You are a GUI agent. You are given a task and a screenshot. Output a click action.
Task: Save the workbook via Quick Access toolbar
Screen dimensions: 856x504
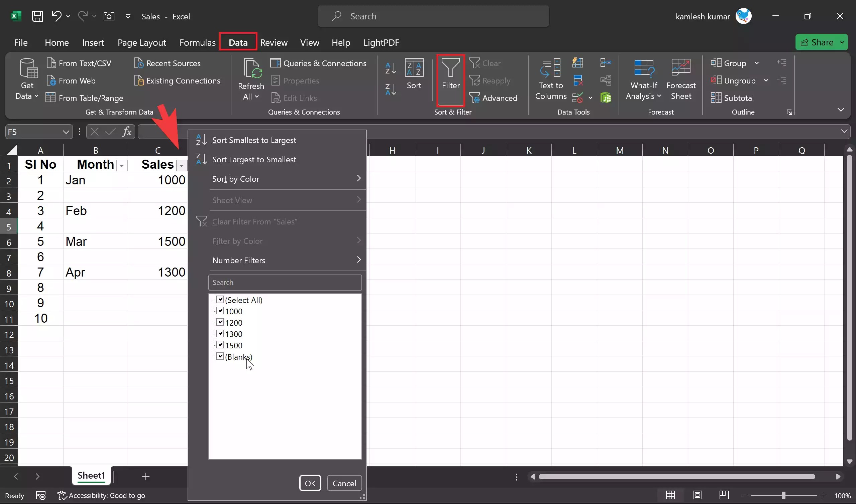[x=37, y=16]
